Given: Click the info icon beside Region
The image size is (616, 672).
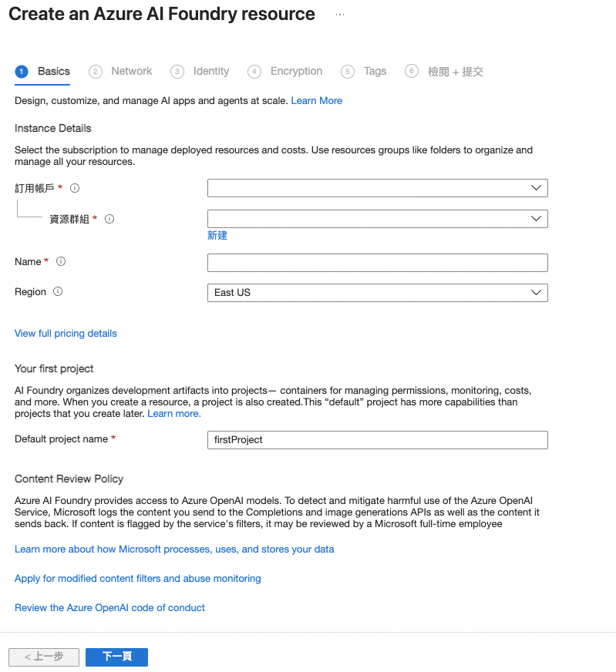Looking at the screenshot, I should 58,292.
